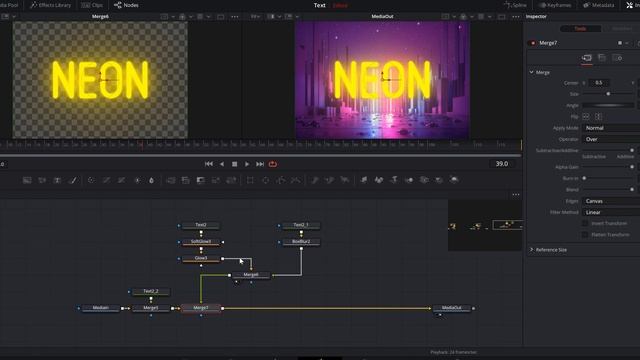
Task: Add a pMerge particle node from the toolbar
Action: tap(330, 180)
